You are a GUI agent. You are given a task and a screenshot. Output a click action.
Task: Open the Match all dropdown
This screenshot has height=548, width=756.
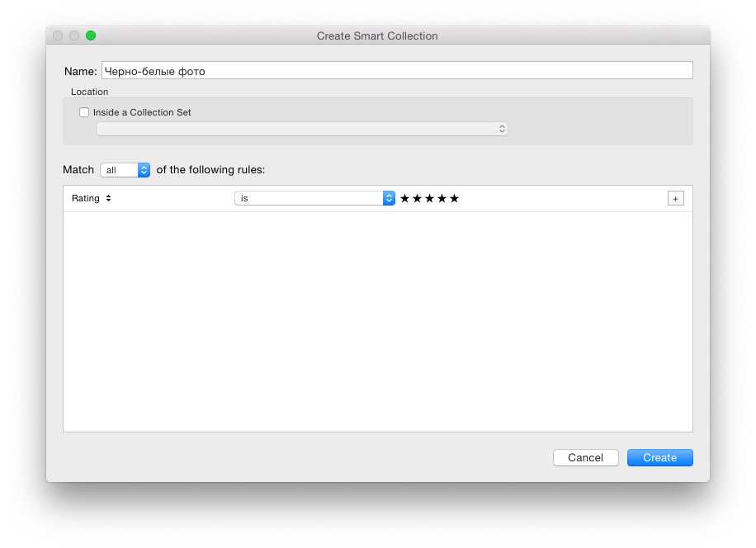pos(125,170)
